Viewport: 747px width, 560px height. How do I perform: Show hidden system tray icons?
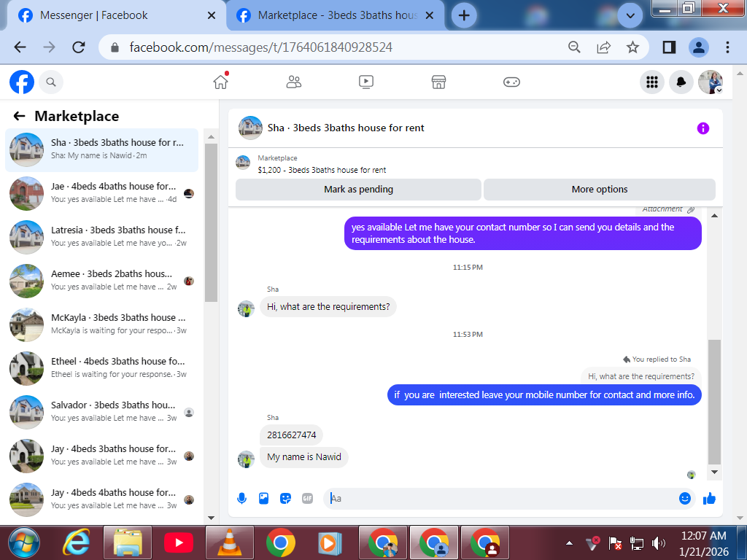569,542
